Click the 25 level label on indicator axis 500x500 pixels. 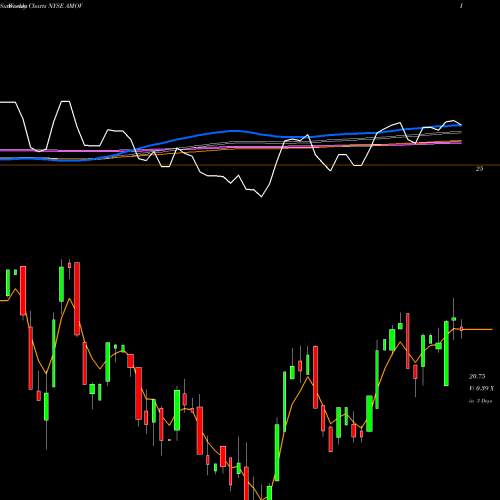click(479, 169)
